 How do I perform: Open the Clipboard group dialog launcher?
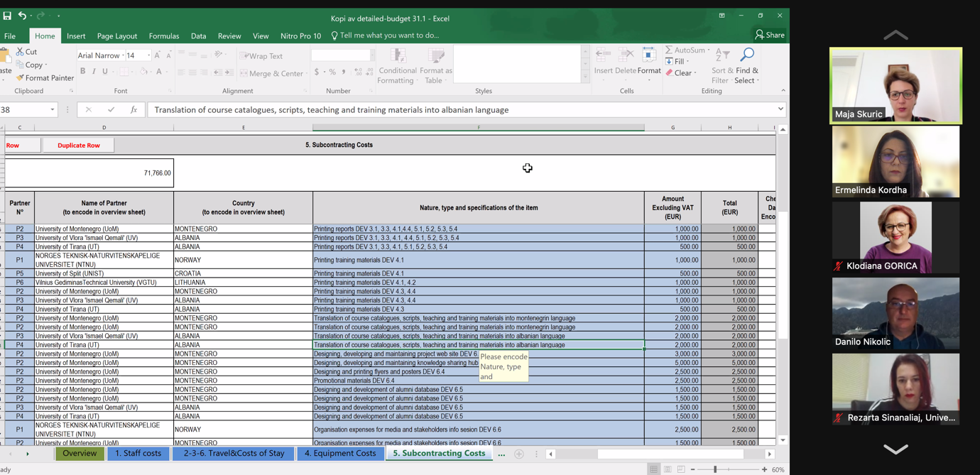point(71,91)
